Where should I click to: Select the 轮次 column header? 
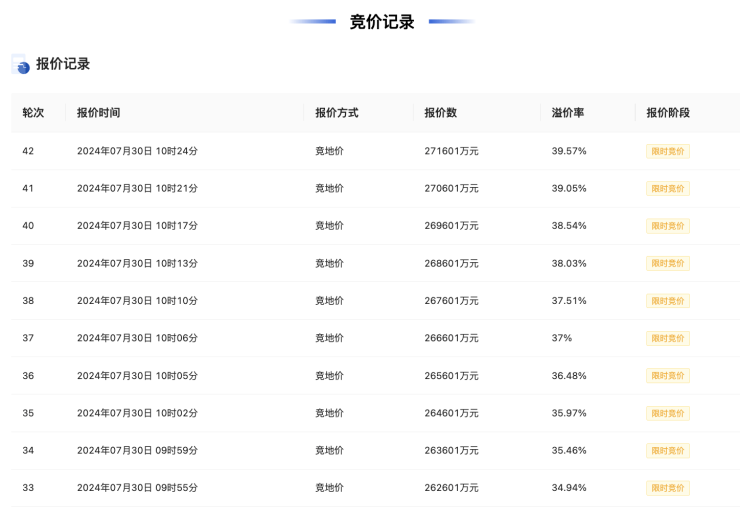(33, 113)
